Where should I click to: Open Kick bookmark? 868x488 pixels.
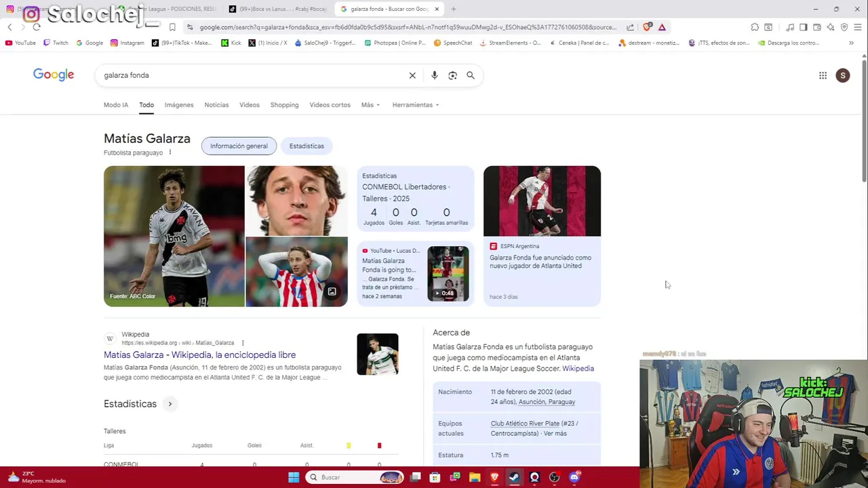pos(231,43)
